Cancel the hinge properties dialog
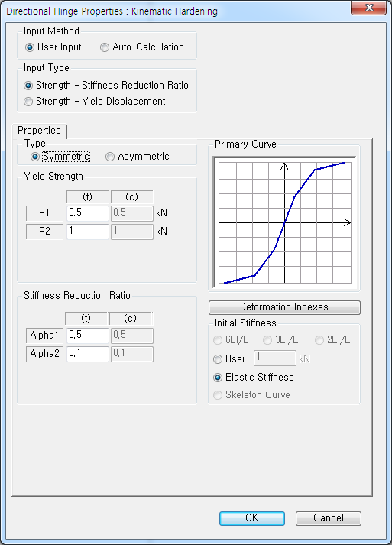The width and height of the screenshot is (392, 545). click(x=329, y=518)
